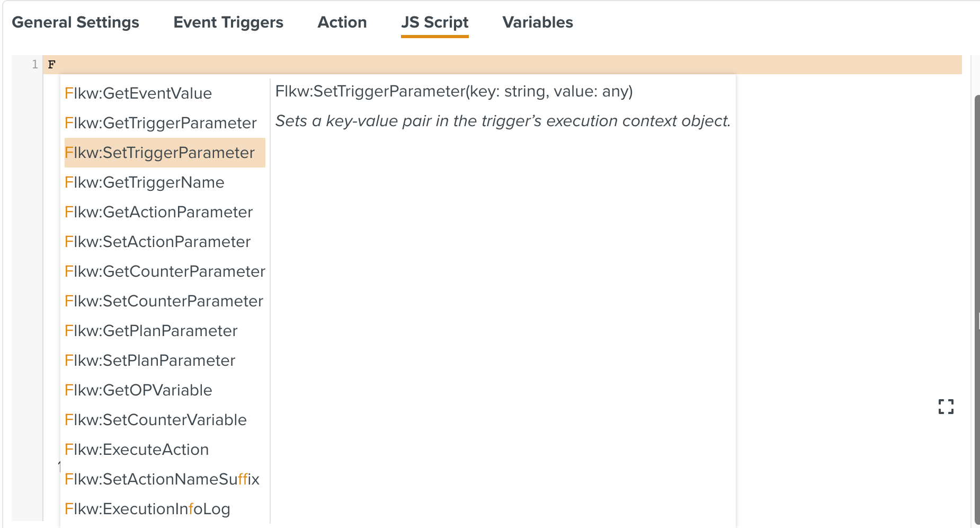Viewport: 980px width, 528px height.
Task: Insert Flkw:GetPlanParameter from suggestions
Action: click(151, 331)
